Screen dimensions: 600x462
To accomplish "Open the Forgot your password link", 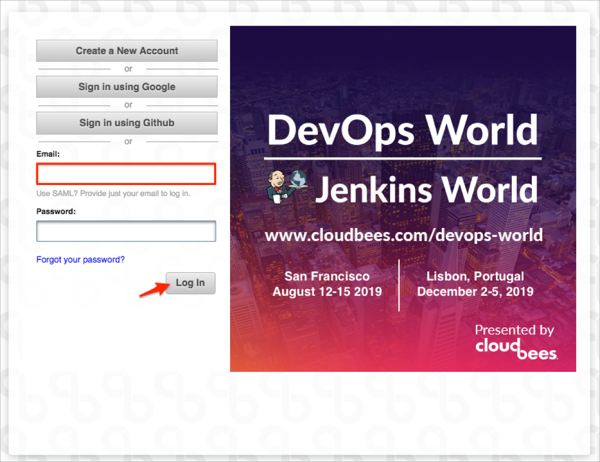I will 80,260.
